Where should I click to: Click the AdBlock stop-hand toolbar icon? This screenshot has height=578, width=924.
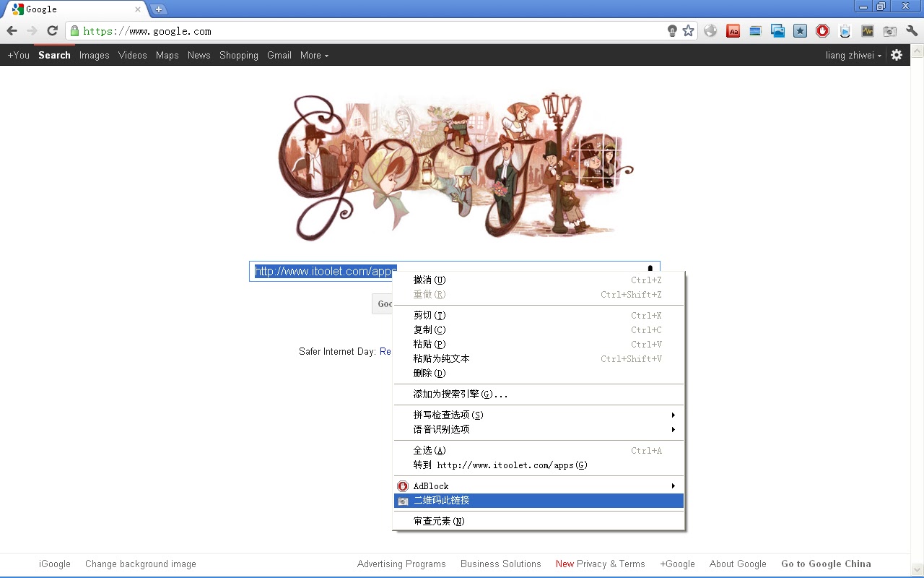[x=822, y=31]
